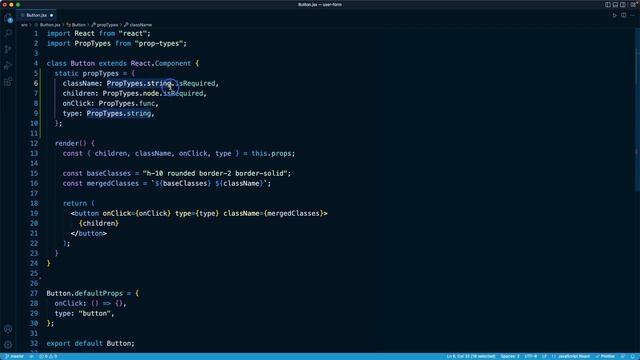This screenshot has height=360, width=640.
Task: Click the "mergedClasses" declaration on line 16
Action: [113, 184]
